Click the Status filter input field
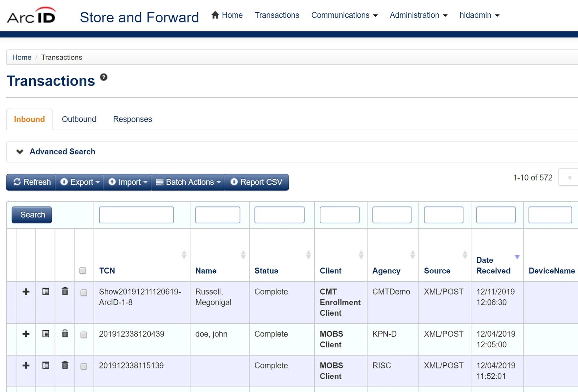 point(279,215)
